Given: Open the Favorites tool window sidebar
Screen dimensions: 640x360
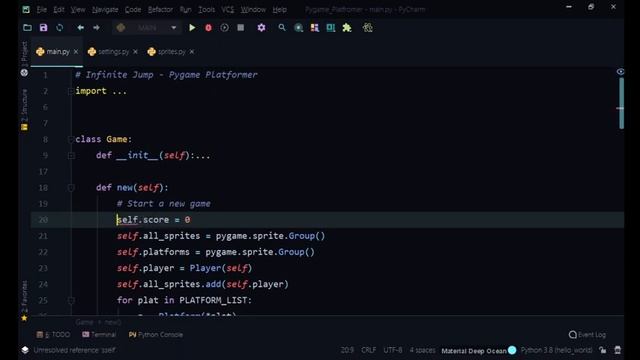Looking at the screenshot, I should click(x=24, y=301).
